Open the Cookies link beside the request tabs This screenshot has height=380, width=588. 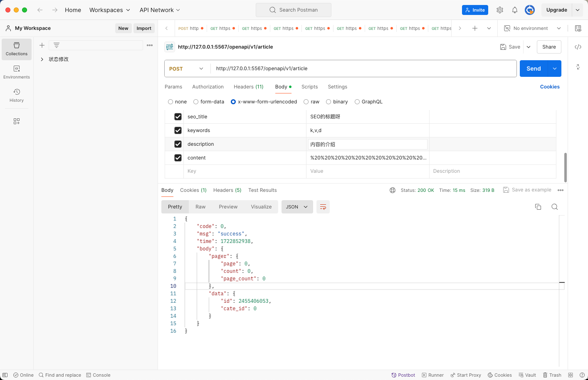(x=550, y=87)
